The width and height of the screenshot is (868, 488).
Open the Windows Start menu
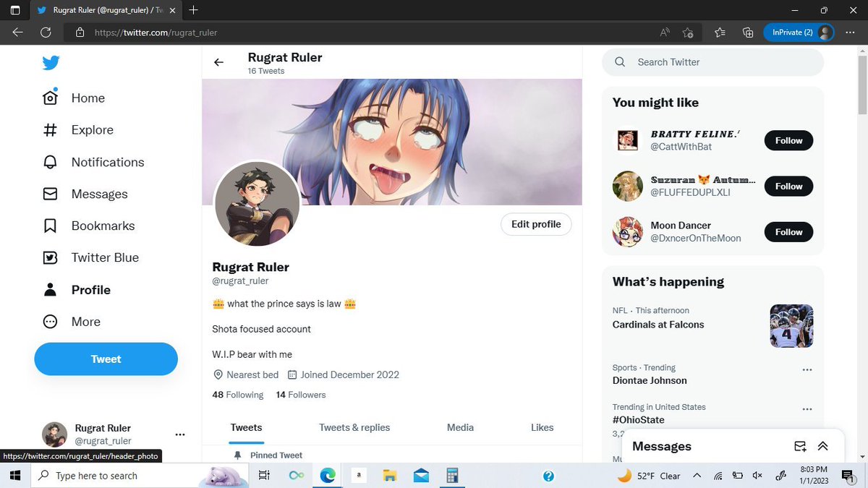coord(14,476)
